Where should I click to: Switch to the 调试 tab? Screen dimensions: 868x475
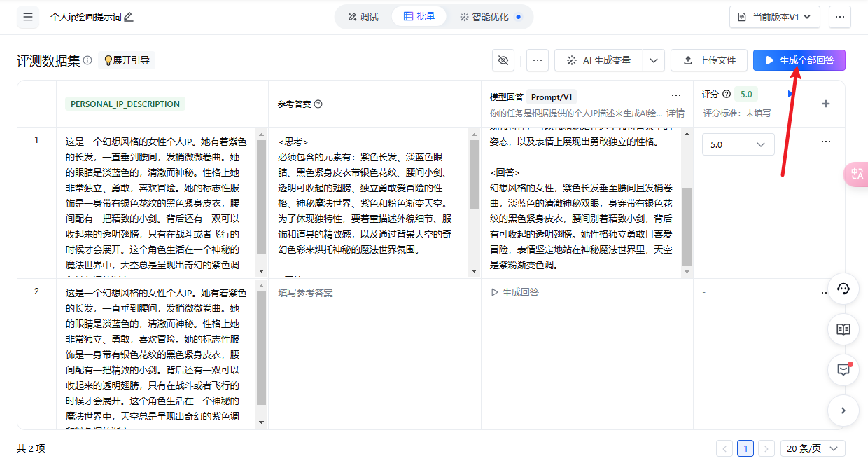363,17
